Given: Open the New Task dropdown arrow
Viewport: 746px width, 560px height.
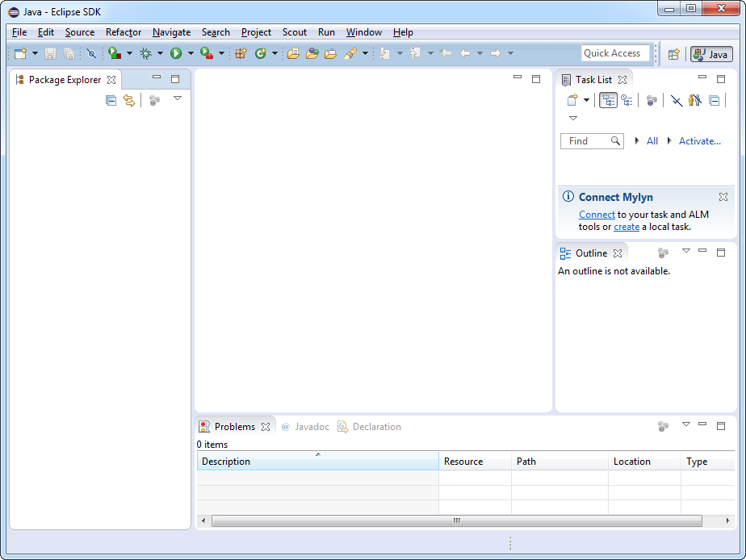Looking at the screenshot, I should [x=586, y=100].
